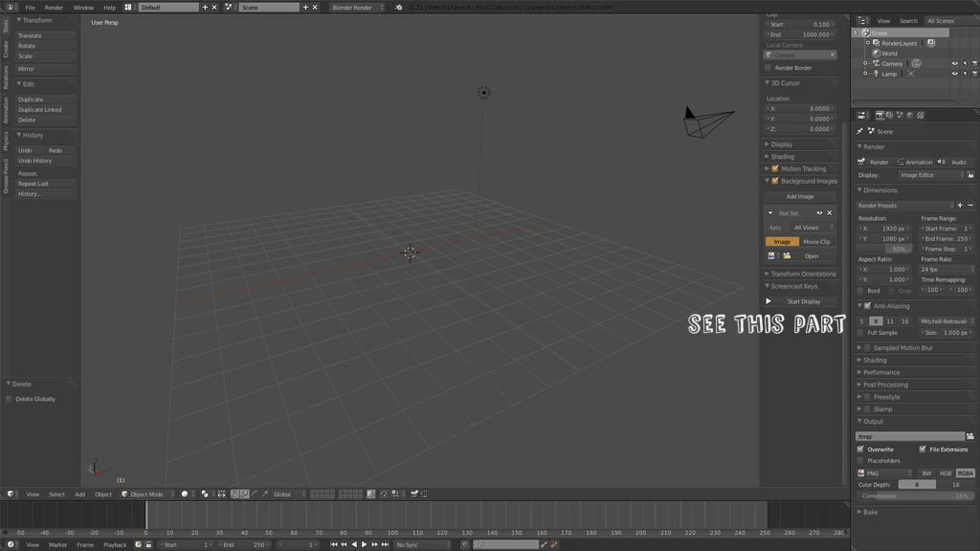980x551 pixels.
Task: Select the Render Layers properties tab icon
Action: tap(889, 116)
